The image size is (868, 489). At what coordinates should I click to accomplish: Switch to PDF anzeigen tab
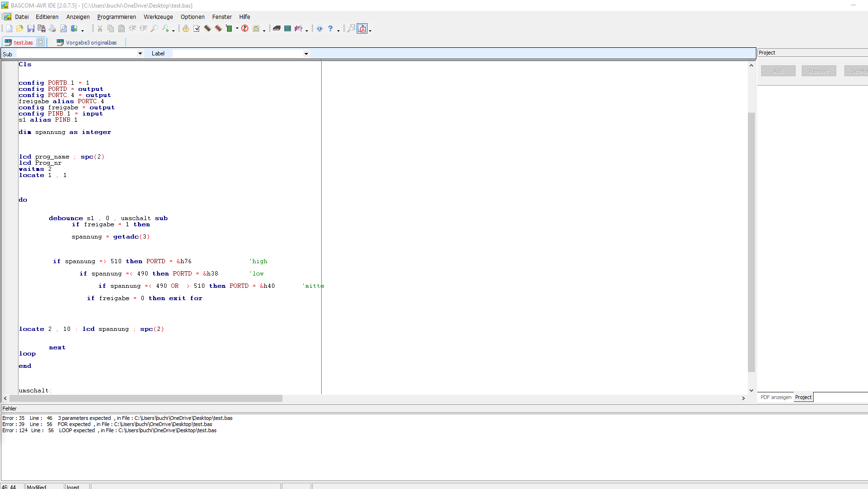[776, 397]
